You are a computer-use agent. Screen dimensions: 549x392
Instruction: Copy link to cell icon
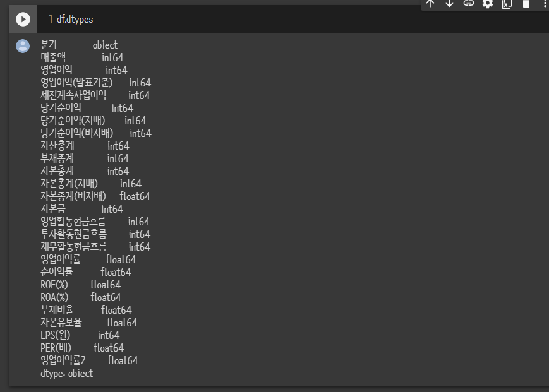[469, 4]
